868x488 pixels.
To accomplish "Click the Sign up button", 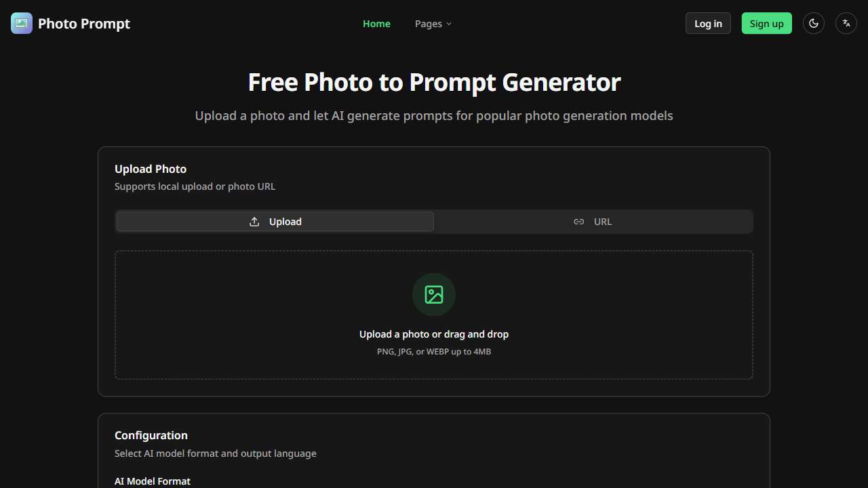I will pos(766,23).
